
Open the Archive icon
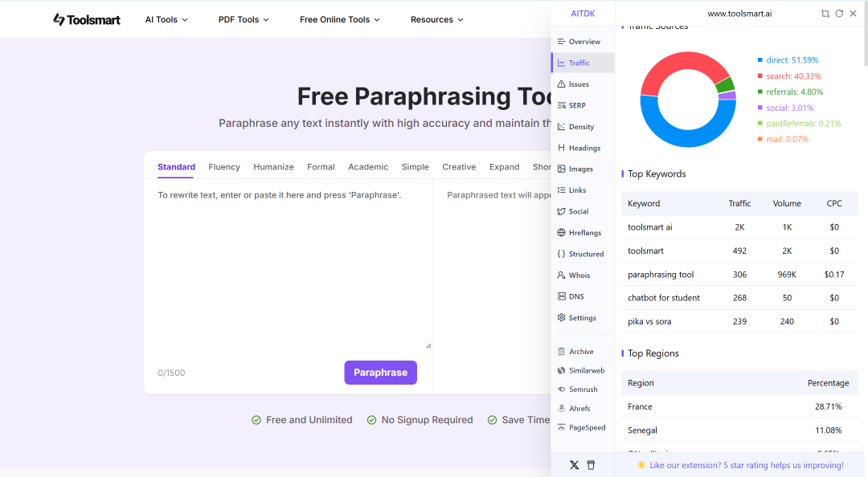pos(561,352)
